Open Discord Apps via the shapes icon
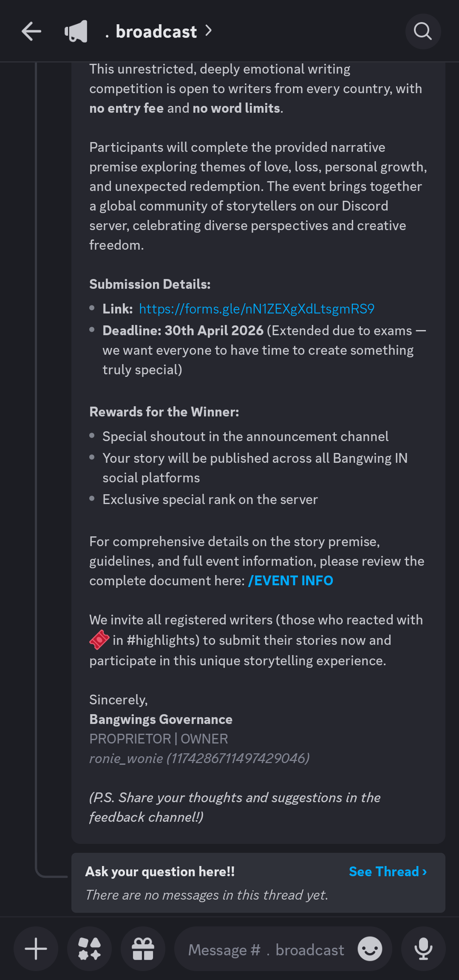Image resolution: width=459 pixels, height=980 pixels. coord(89,949)
